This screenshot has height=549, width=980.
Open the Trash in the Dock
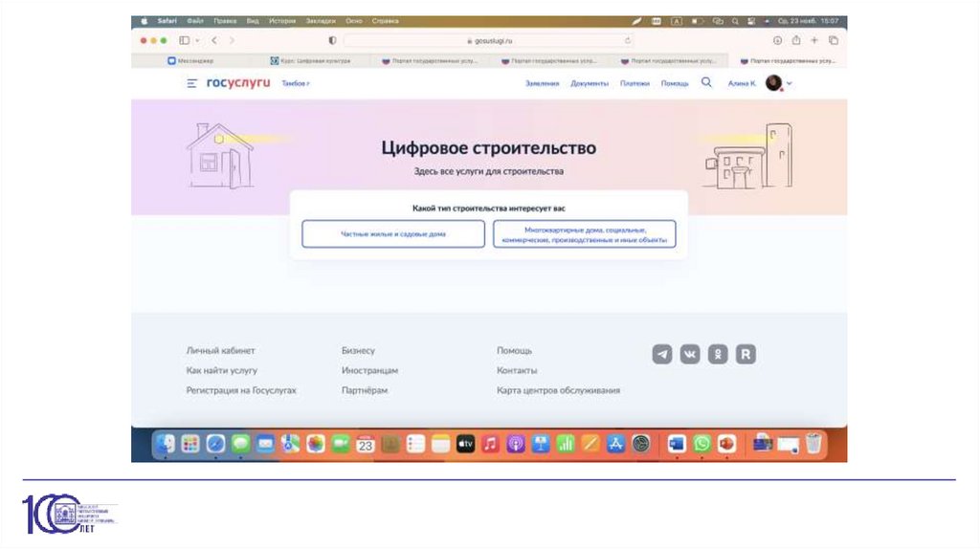pyautogui.click(x=813, y=444)
